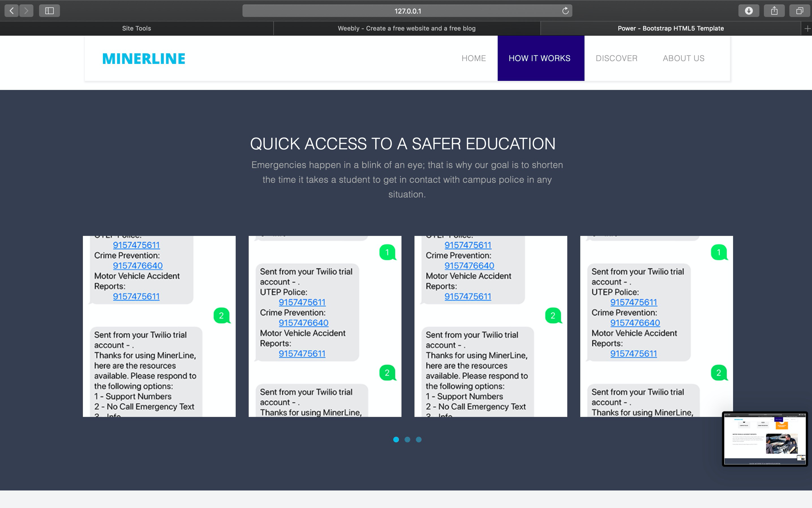Add a new tab with the plus icon
Viewport: 812px width, 508px height.
807,29
